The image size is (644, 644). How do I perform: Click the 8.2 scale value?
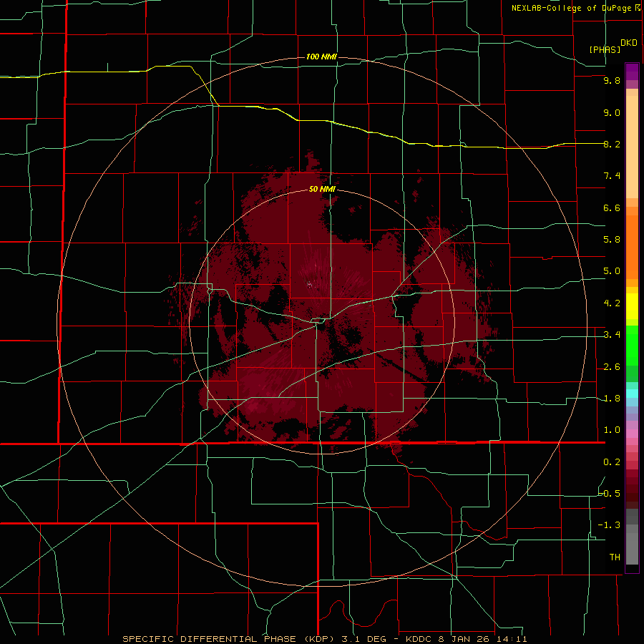coord(612,144)
